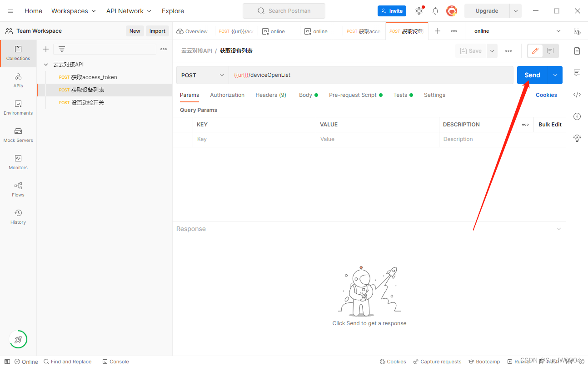Open the Settings gear icon

[419, 11]
